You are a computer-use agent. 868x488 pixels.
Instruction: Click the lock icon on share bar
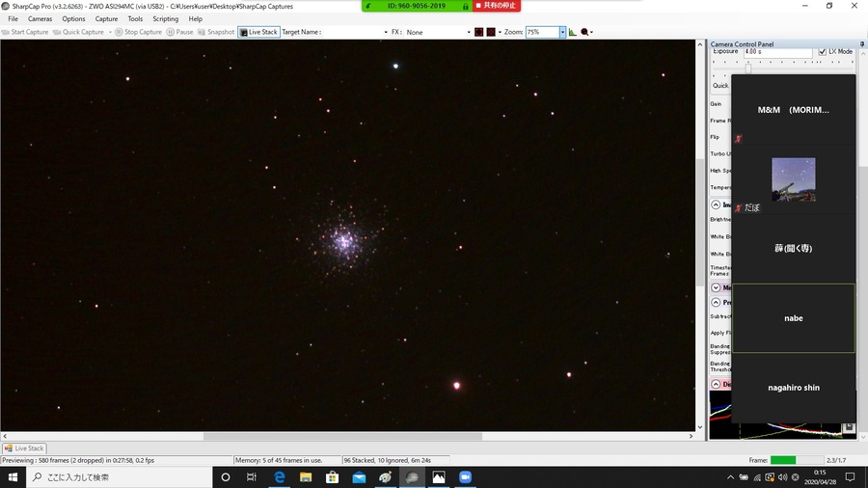click(x=465, y=6)
